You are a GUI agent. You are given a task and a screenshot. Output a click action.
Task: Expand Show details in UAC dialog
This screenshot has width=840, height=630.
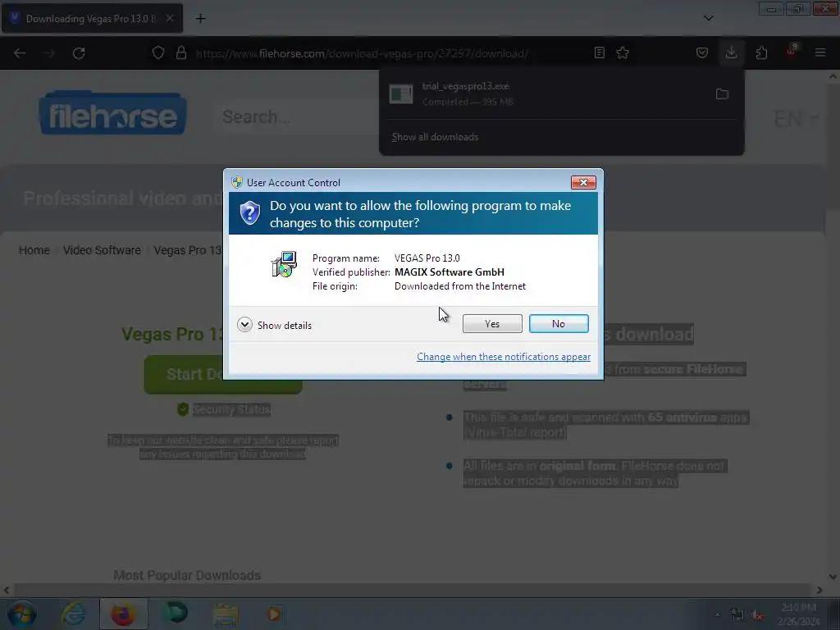pyautogui.click(x=274, y=325)
